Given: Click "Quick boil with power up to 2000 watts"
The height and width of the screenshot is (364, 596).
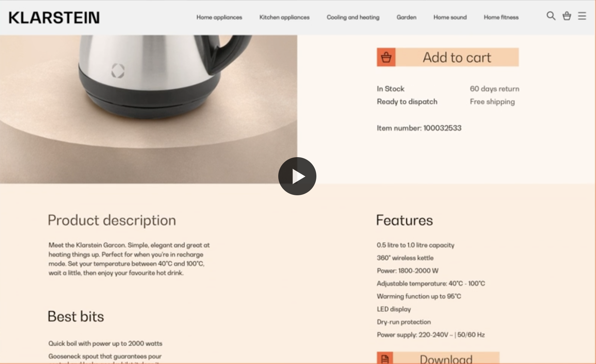Looking at the screenshot, I should pos(105,344).
